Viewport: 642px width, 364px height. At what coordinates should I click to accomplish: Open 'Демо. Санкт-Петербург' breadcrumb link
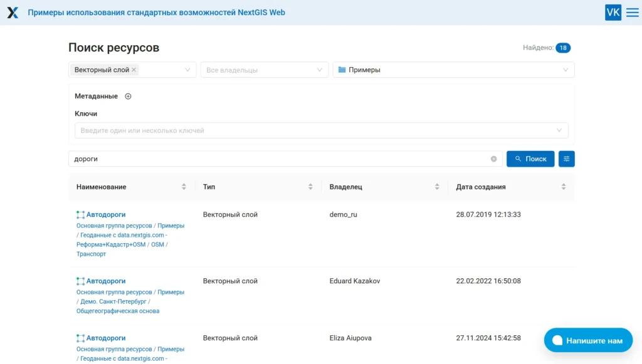click(x=113, y=301)
